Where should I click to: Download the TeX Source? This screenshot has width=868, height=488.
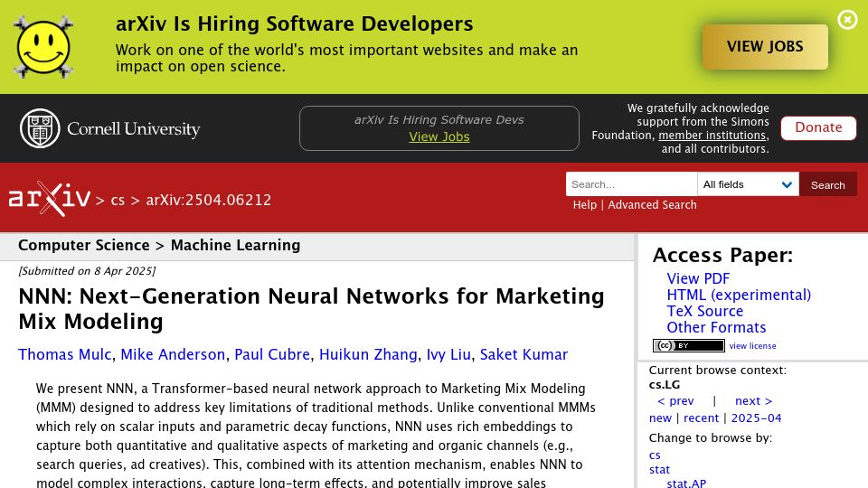pyautogui.click(x=704, y=311)
